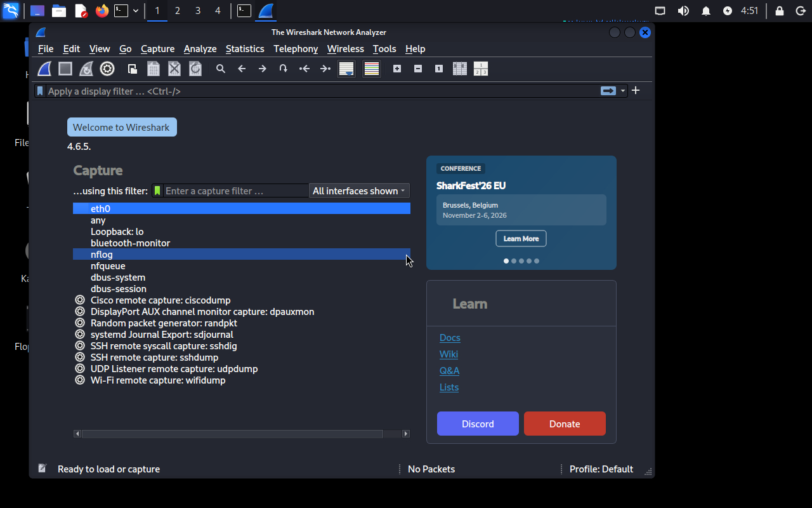
Task: Start capturing packets with shark fin icon
Action: (x=44, y=69)
